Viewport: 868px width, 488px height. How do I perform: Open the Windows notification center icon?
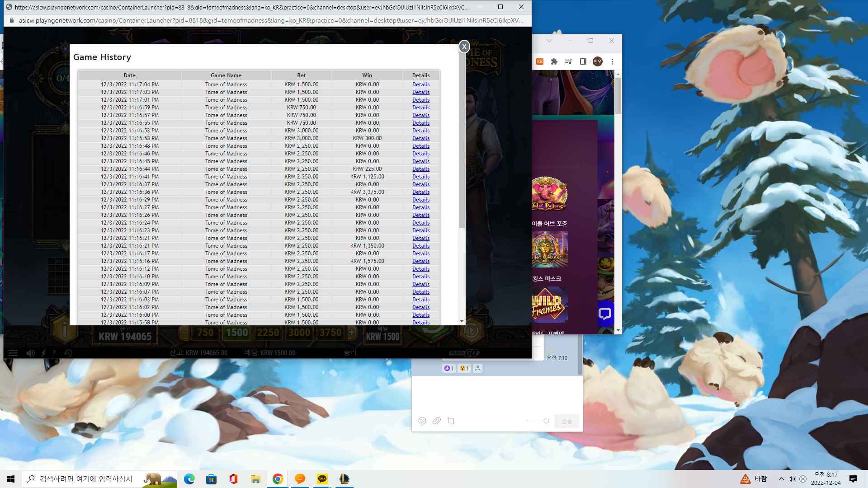pos(853,479)
